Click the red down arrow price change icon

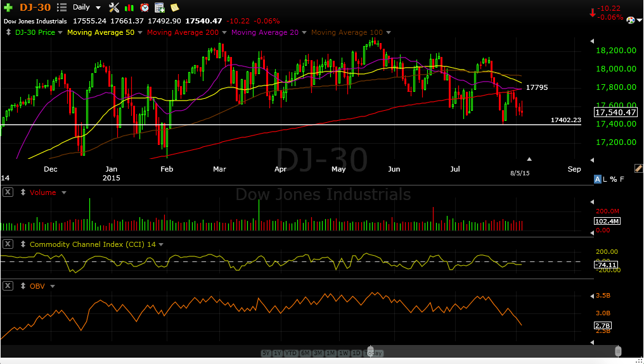[592, 13]
